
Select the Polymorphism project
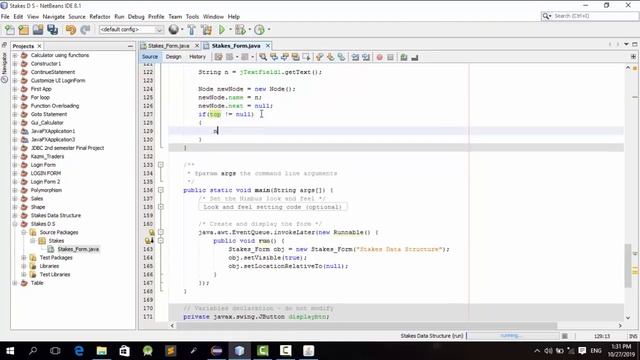[x=46, y=190]
